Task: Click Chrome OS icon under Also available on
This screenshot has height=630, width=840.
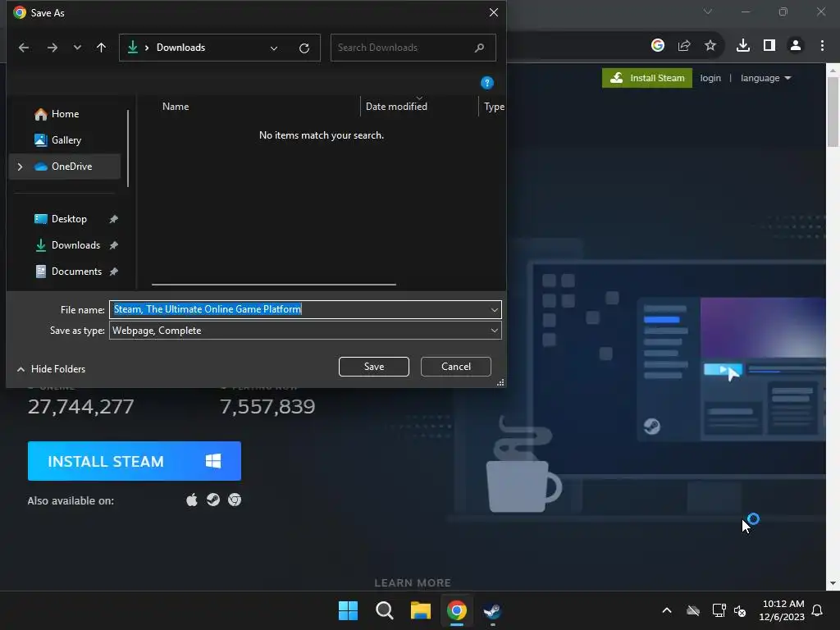Action: point(235,500)
